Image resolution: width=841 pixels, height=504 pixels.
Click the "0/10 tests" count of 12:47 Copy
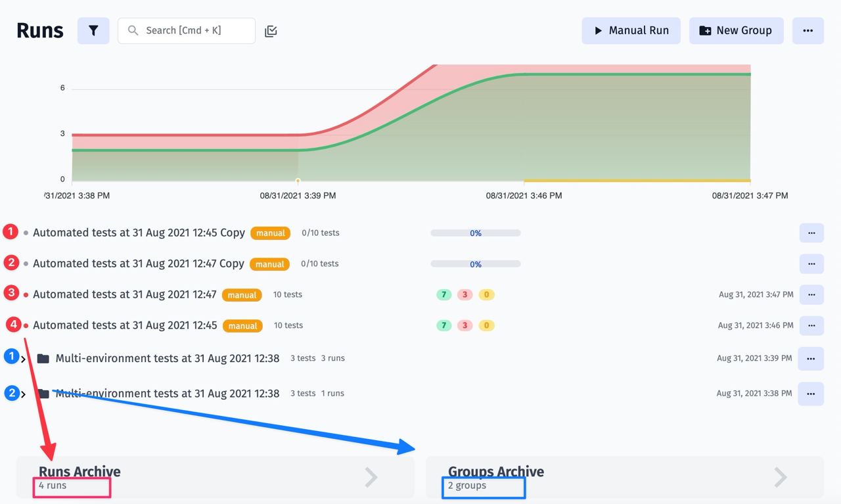point(320,263)
